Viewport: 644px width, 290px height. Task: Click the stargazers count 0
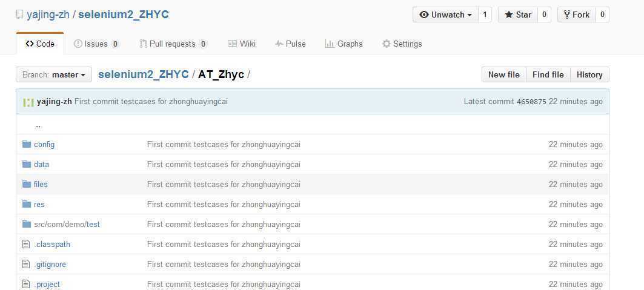(544, 15)
